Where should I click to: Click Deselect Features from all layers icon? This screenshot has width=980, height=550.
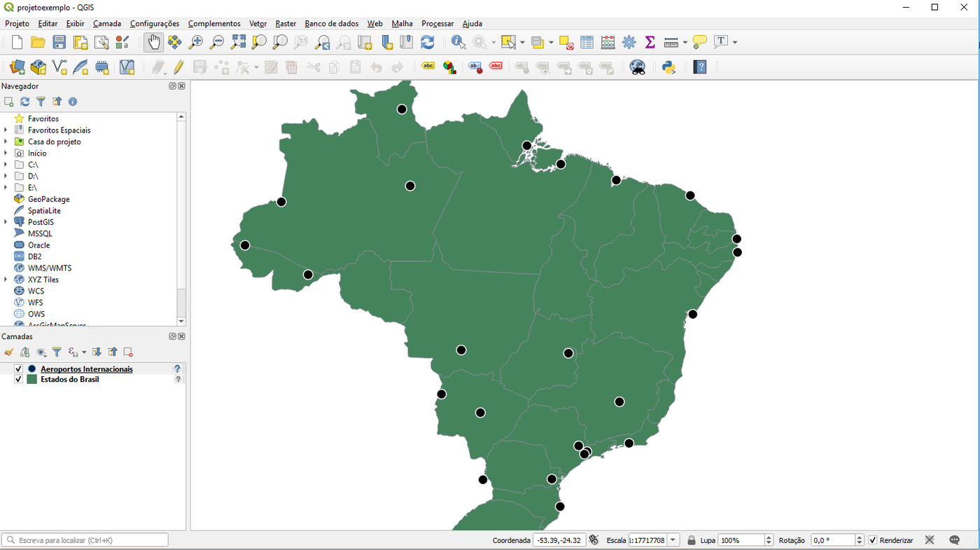566,43
